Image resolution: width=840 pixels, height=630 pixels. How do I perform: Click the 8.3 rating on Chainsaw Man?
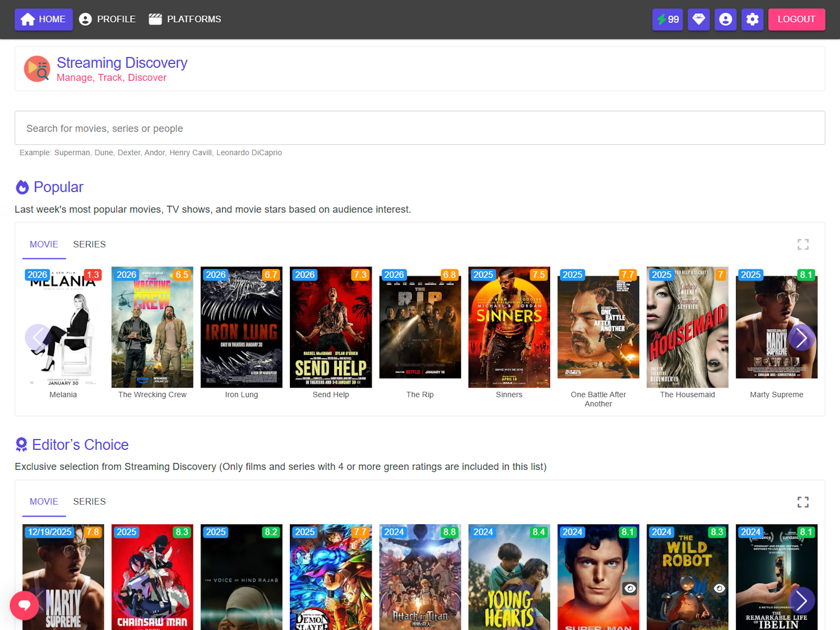click(182, 532)
